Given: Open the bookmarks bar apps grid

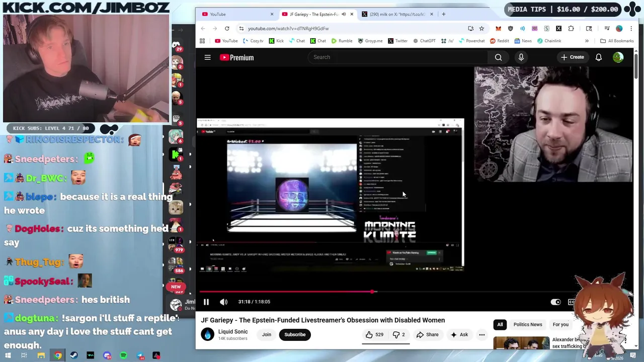Looking at the screenshot, I should click(x=202, y=41).
